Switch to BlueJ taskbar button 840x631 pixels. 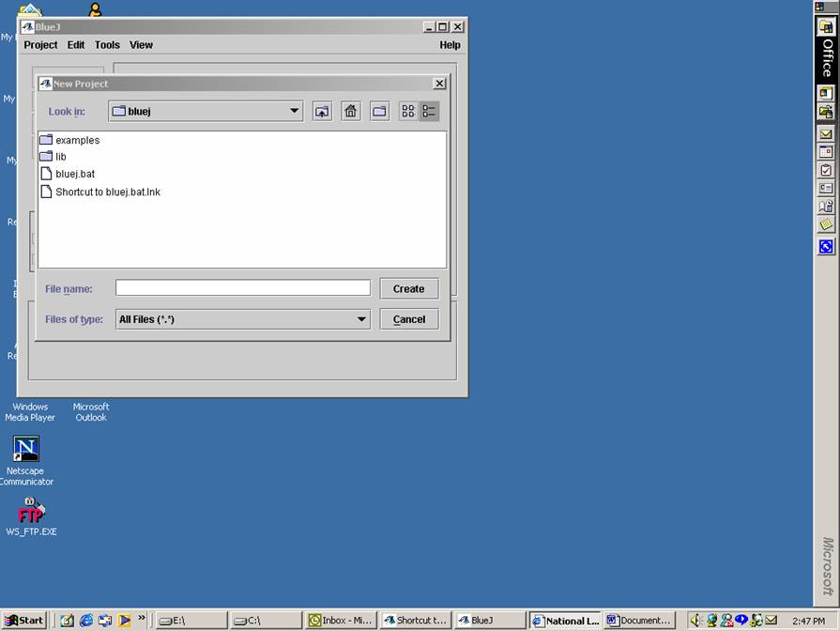[x=490, y=621]
